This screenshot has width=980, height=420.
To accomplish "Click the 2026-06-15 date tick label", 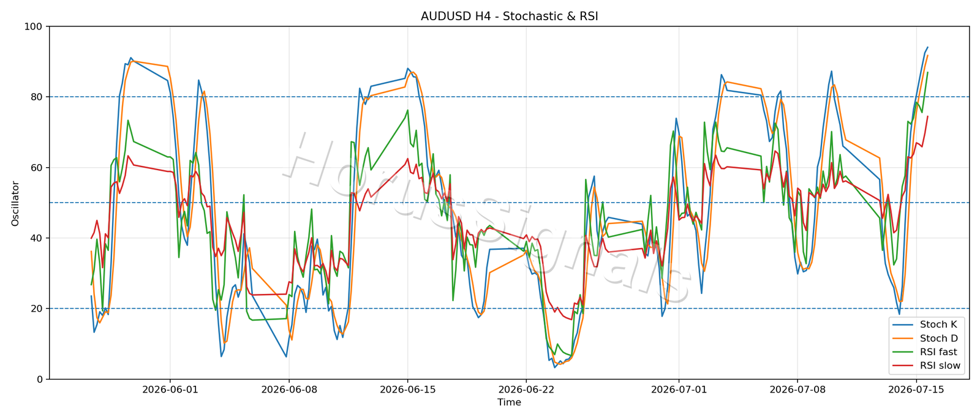I will (407, 389).
